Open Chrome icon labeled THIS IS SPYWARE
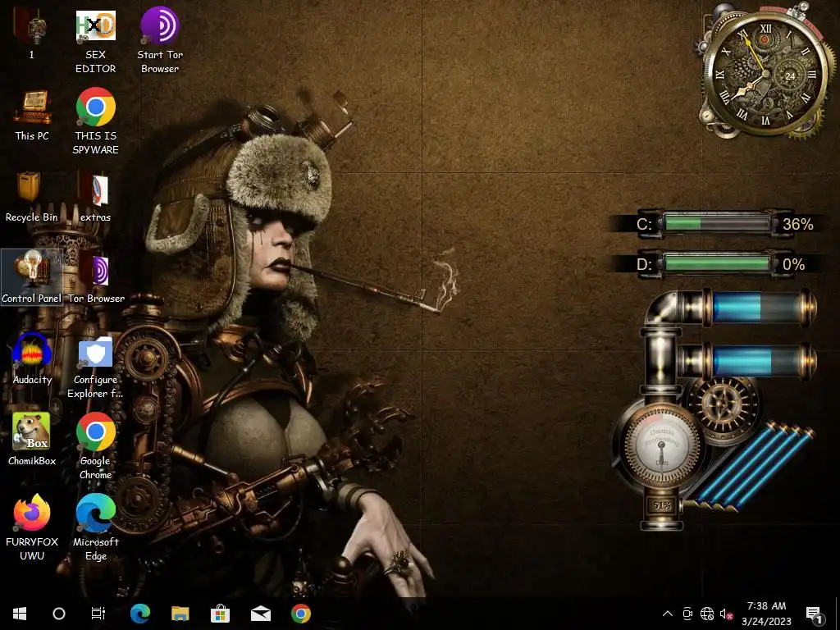The image size is (840, 630). (x=95, y=121)
